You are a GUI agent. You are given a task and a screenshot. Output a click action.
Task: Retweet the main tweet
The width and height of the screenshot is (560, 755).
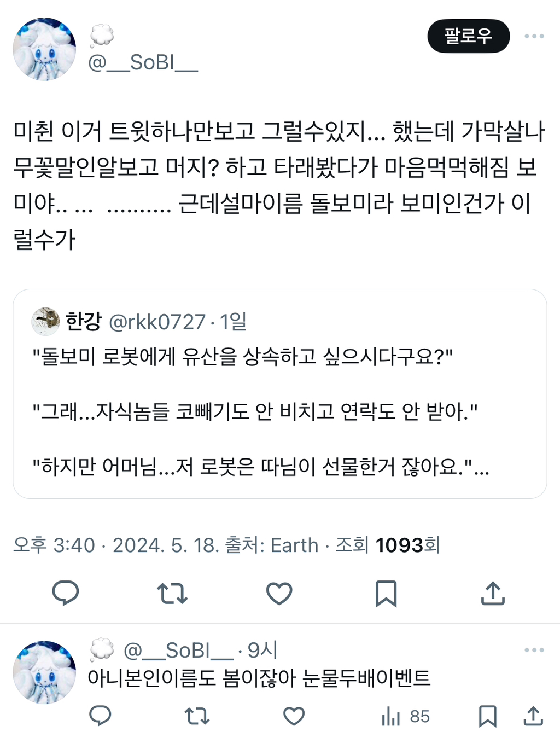(x=172, y=593)
